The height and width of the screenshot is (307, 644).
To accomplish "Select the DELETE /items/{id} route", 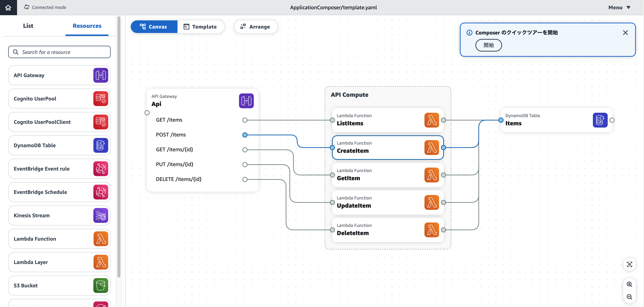I will coord(178,179).
